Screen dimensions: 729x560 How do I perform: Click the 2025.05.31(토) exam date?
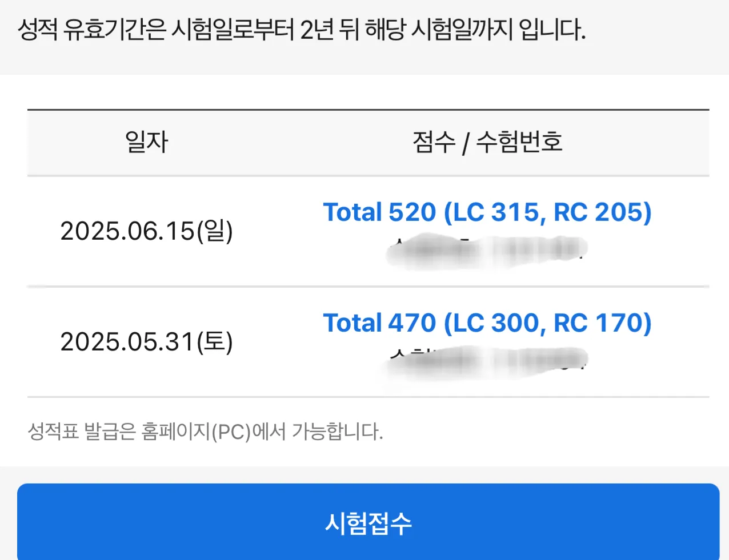coord(146,343)
